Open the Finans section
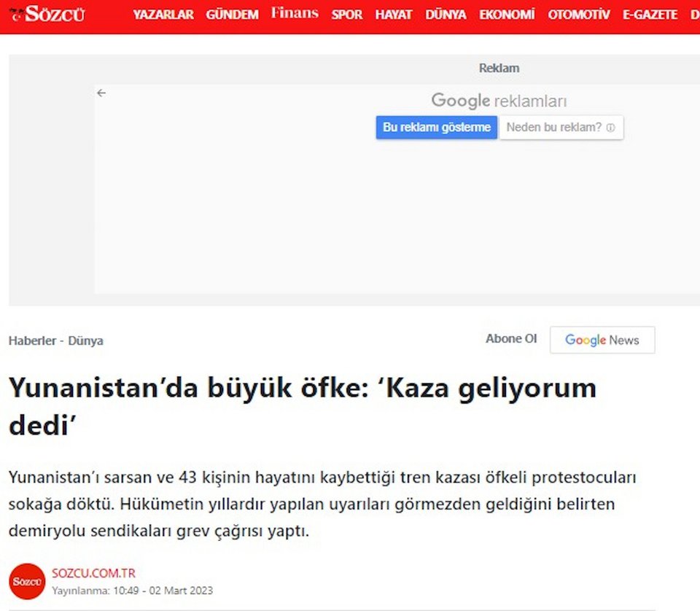This screenshot has height=611, width=700. pyautogui.click(x=295, y=13)
